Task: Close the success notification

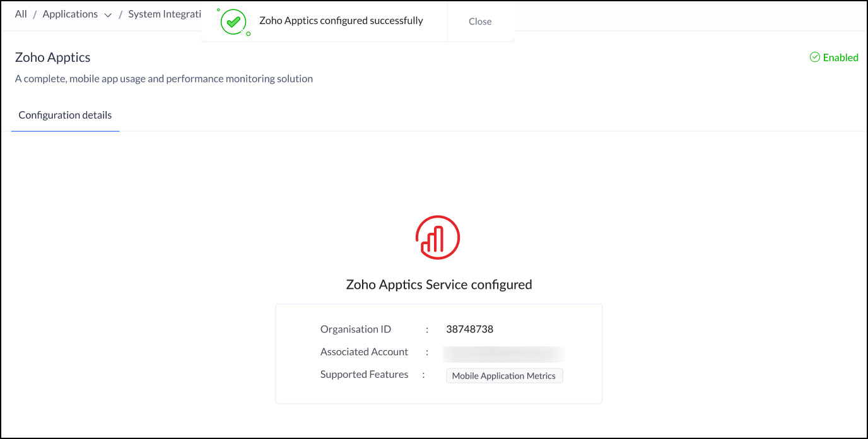Action: tap(480, 21)
